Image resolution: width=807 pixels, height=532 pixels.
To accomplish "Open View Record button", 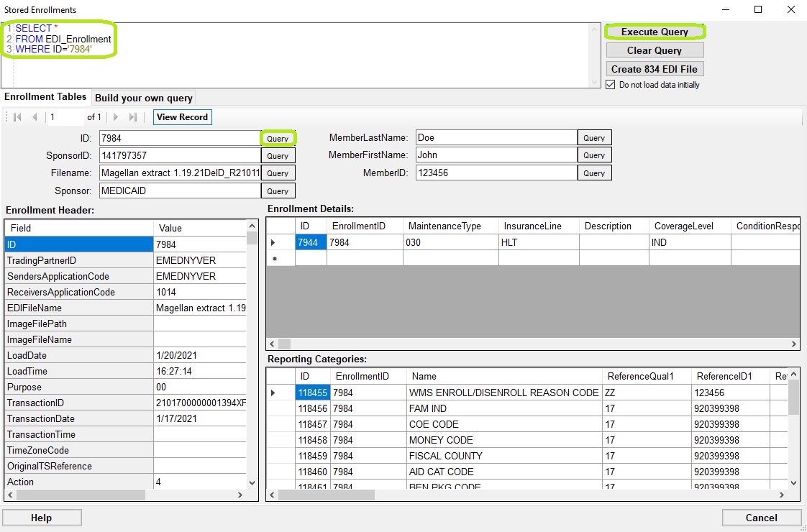I will [x=182, y=116].
